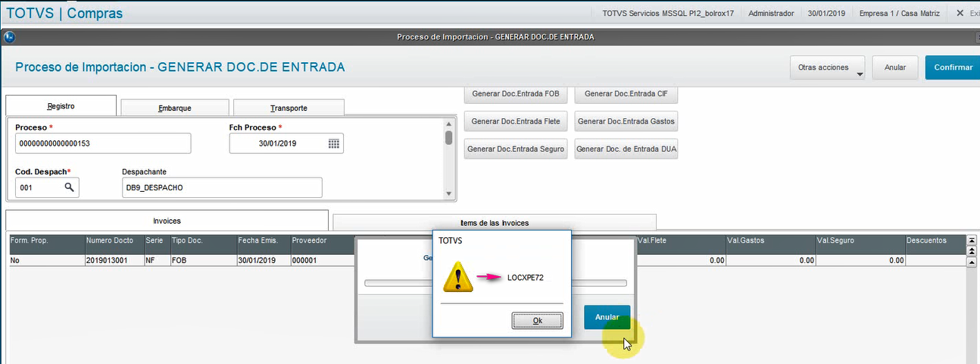The height and width of the screenshot is (364, 980).
Task: Select the Invoices tab
Action: (167, 221)
